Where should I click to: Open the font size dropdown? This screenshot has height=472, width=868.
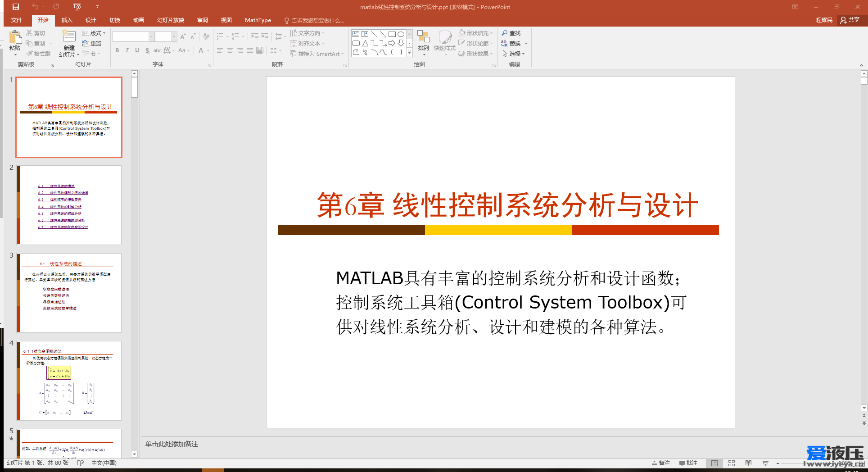174,36
